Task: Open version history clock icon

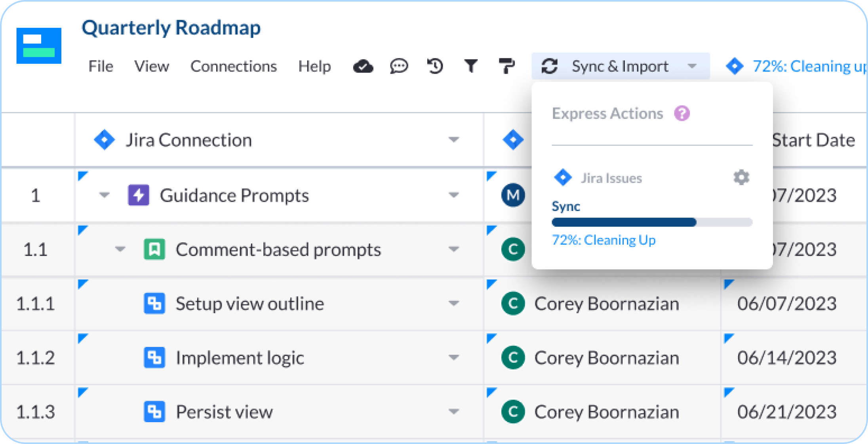Action: pos(435,66)
